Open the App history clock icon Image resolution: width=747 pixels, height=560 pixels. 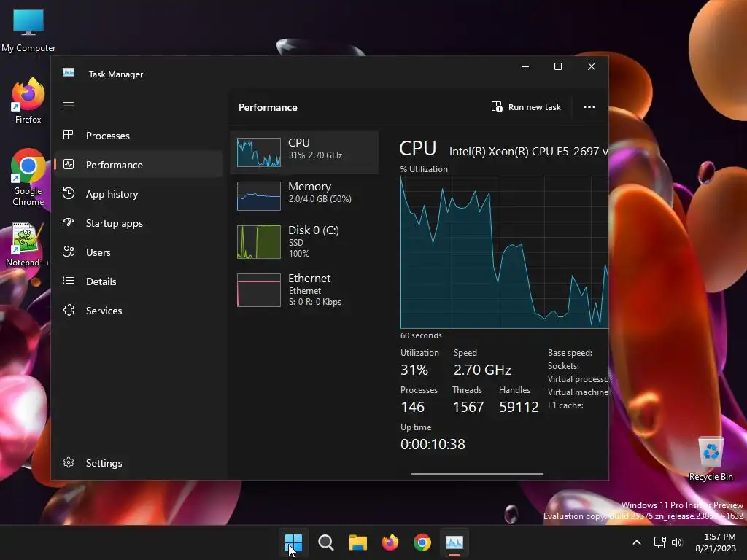point(69,193)
